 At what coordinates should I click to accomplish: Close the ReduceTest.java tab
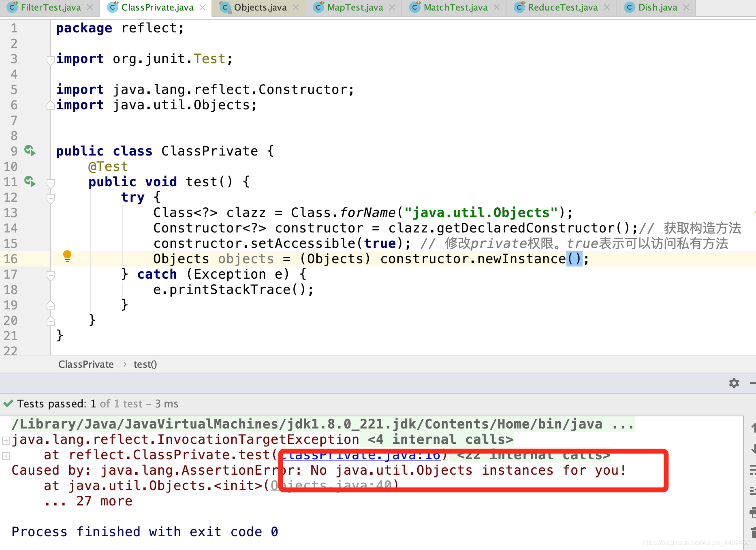click(x=607, y=7)
